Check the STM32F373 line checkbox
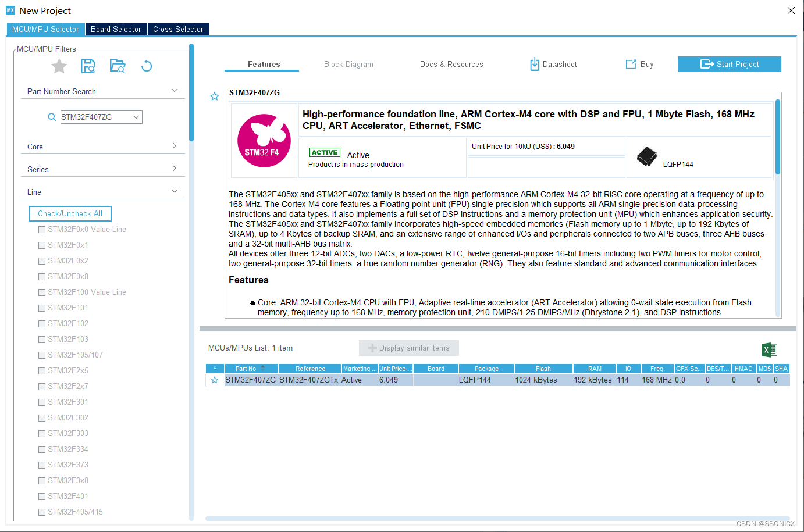The image size is (804, 532). 42,465
